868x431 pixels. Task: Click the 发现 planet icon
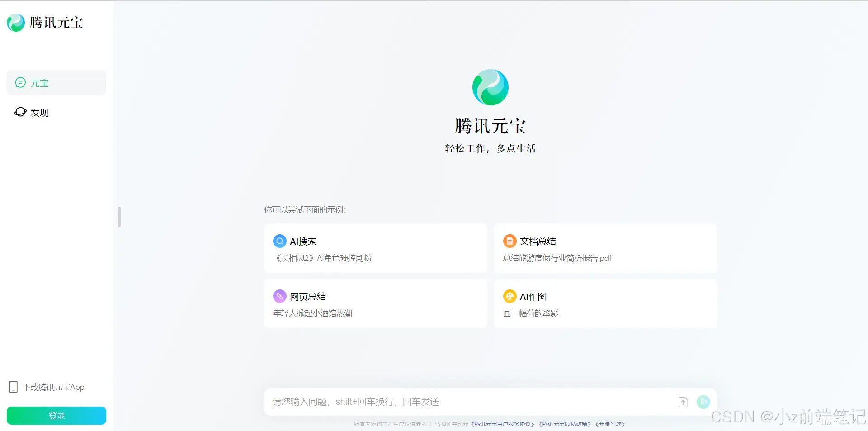tap(20, 112)
